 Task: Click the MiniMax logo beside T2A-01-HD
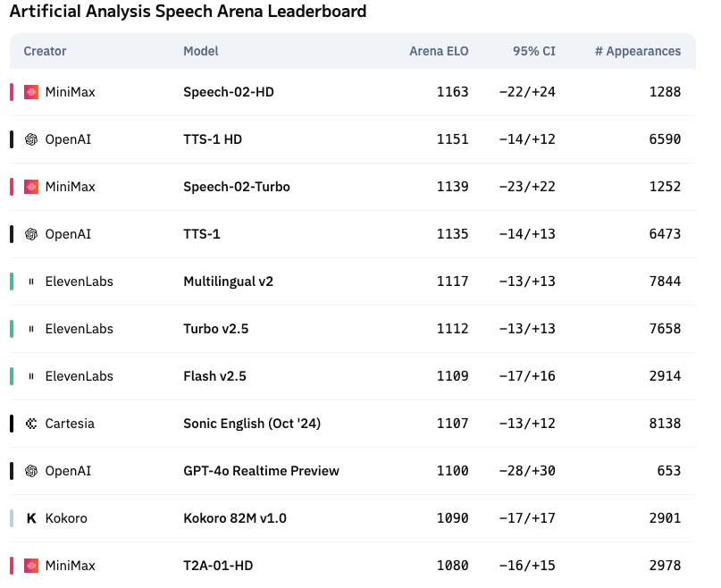point(31,566)
